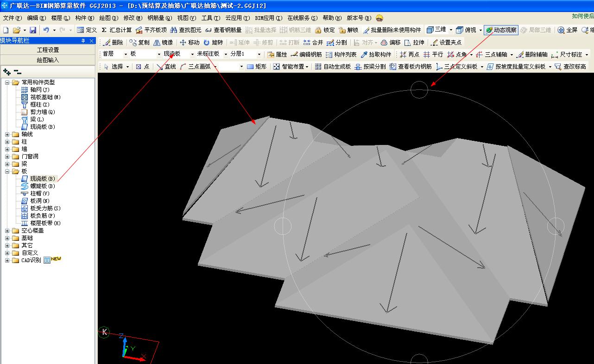
Task: Click 复制 copy tool
Action: pos(139,42)
